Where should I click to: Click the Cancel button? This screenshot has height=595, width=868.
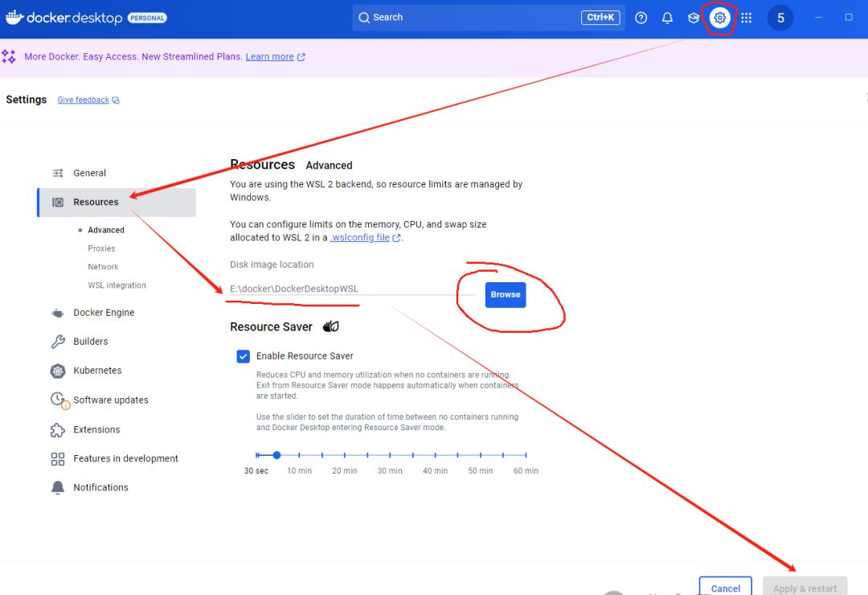725,588
